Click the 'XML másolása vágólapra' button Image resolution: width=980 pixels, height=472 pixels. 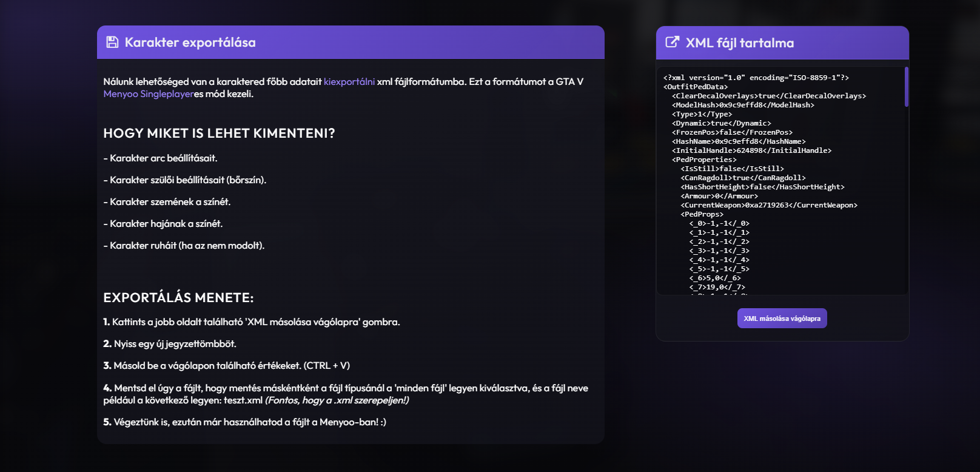782,319
